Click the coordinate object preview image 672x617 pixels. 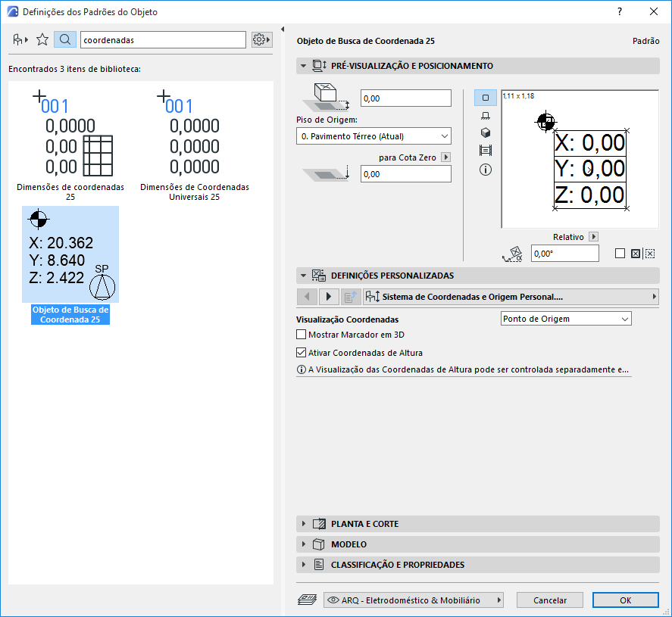coord(580,159)
